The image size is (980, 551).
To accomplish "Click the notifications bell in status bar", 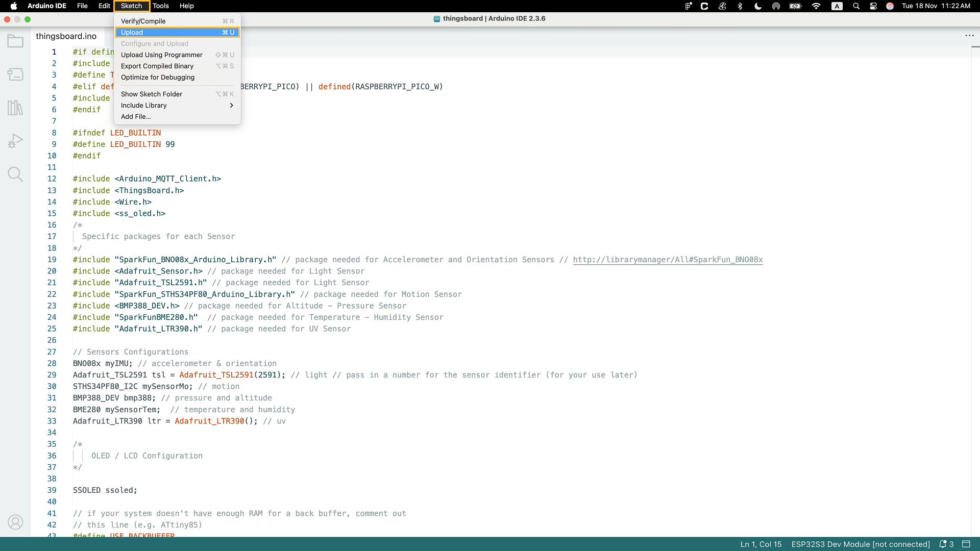I will (x=943, y=544).
